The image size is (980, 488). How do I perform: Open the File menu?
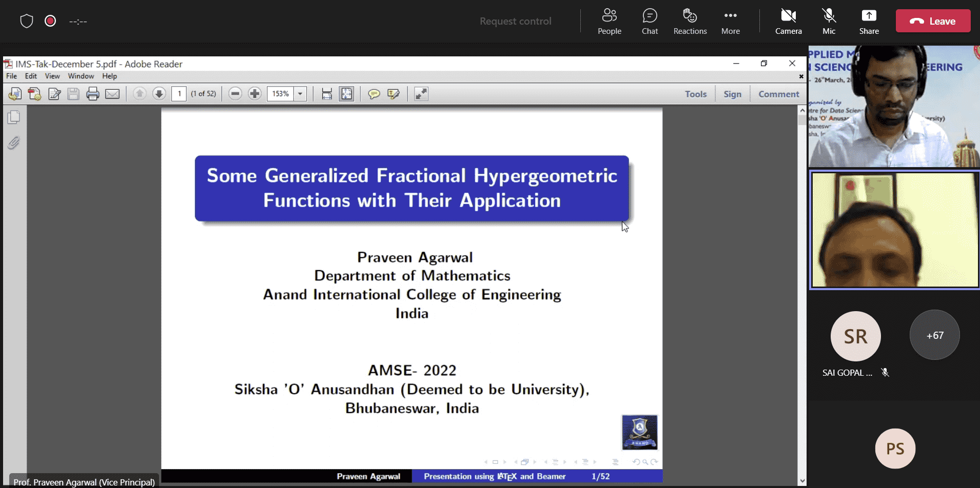[11, 76]
